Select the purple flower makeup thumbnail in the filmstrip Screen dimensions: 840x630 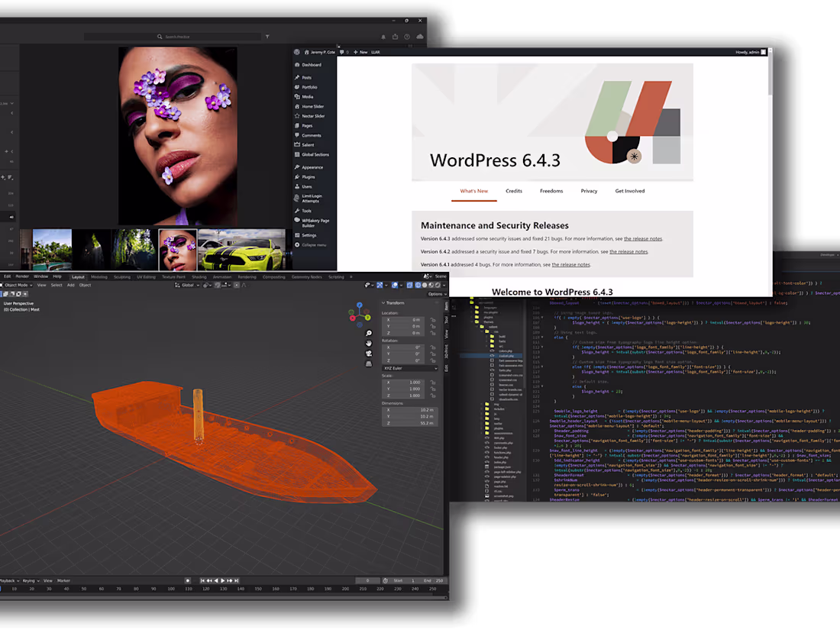tap(177, 249)
